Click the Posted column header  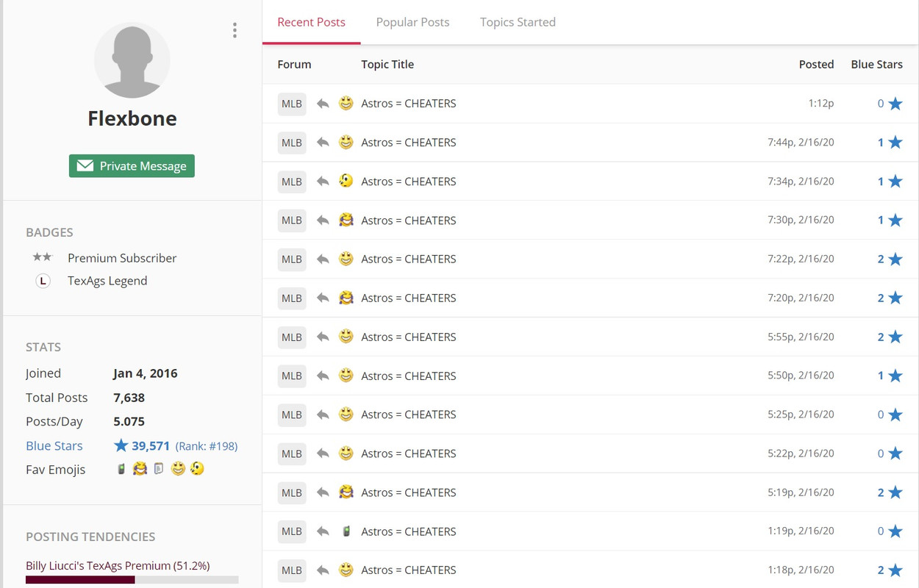816,64
